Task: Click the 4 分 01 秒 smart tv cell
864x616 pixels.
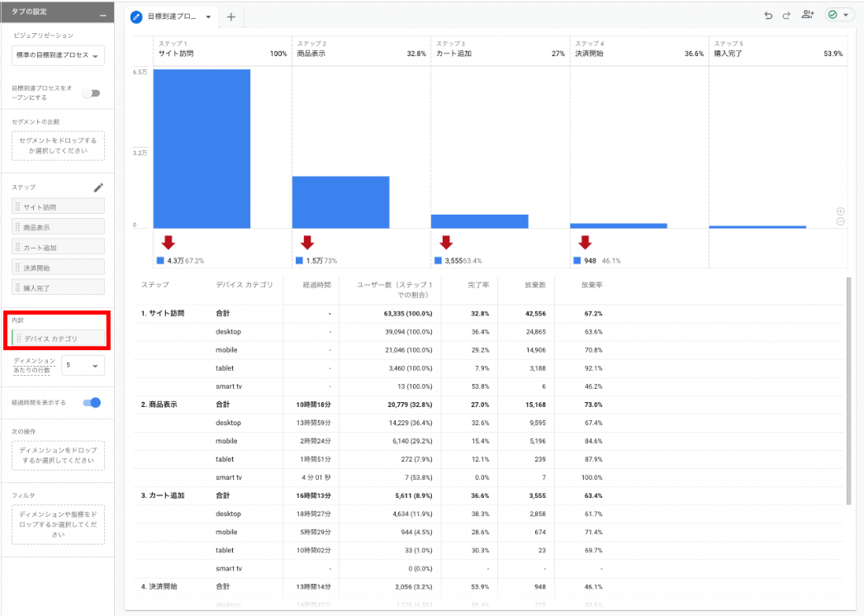Action: [316, 477]
